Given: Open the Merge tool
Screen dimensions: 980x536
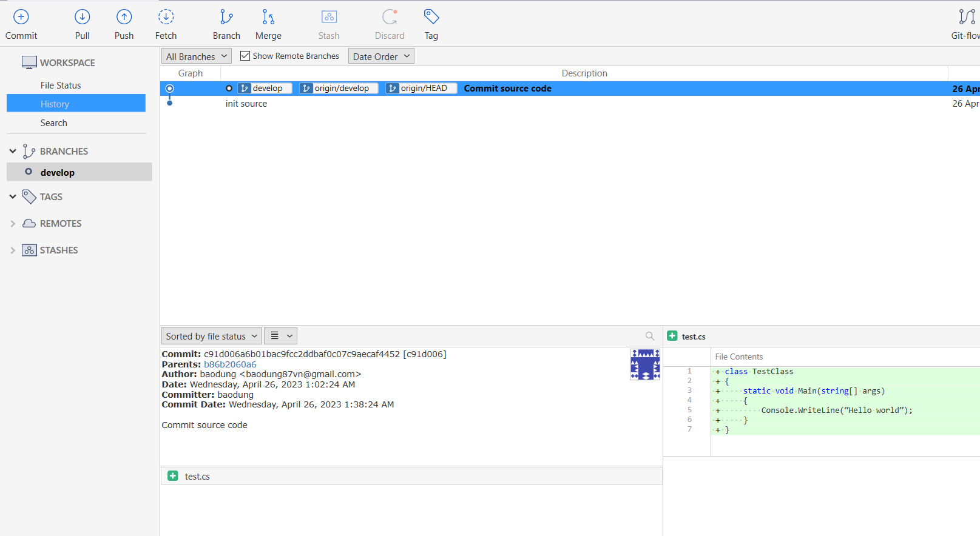Looking at the screenshot, I should pyautogui.click(x=268, y=18).
